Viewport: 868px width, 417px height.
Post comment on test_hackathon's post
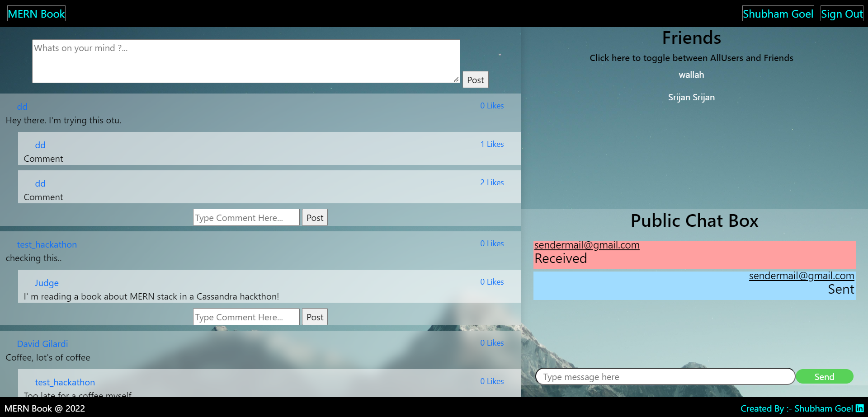coord(315,317)
